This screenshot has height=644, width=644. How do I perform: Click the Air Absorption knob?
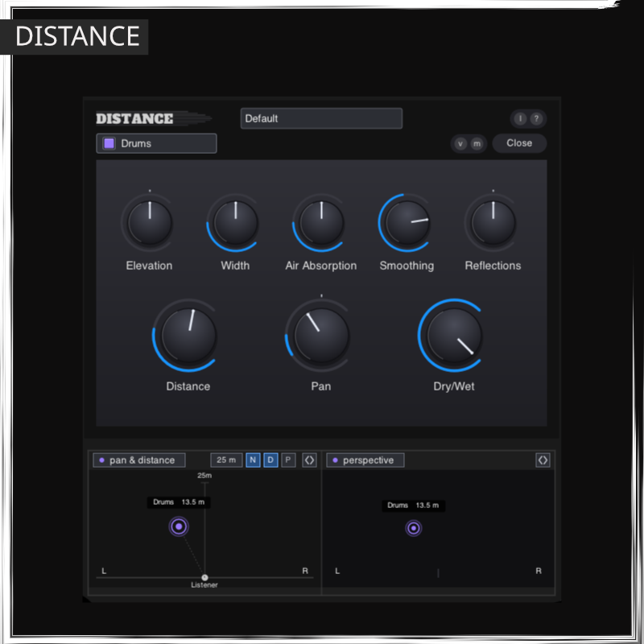[x=321, y=223]
